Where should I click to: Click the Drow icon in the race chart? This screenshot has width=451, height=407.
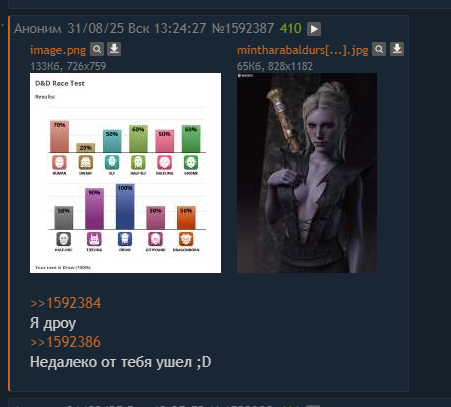pyautogui.click(x=125, y=239)
